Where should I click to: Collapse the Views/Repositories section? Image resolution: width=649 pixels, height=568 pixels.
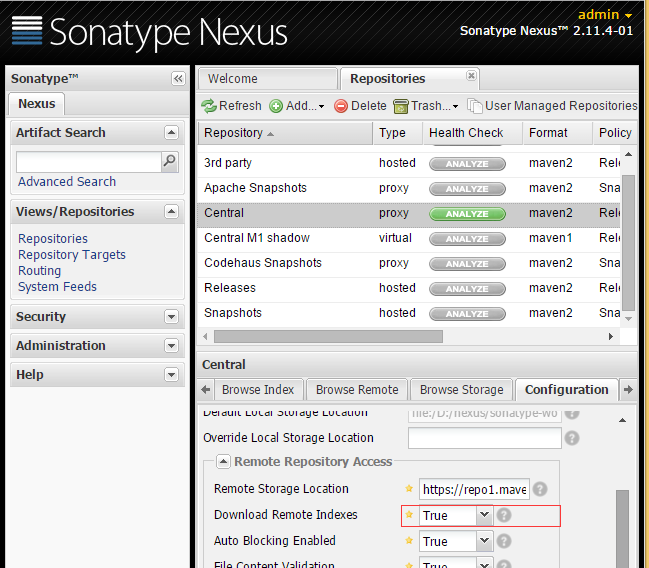tap(171, 212)
